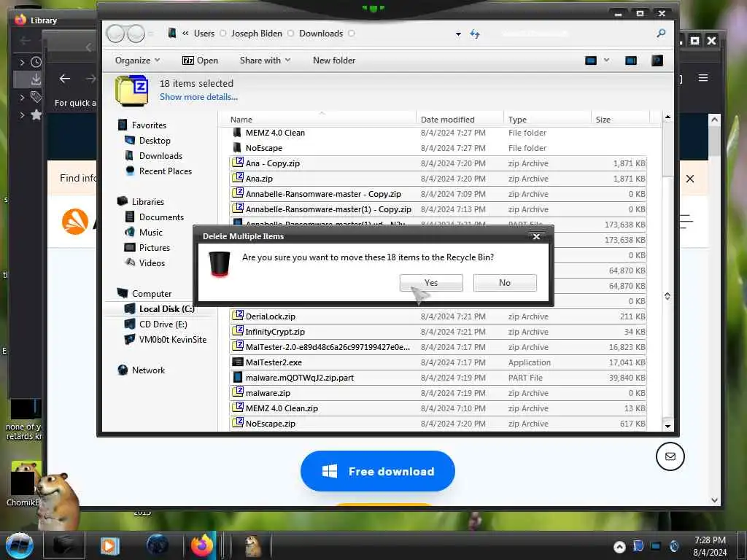Image resolution: width=747 pixels, height=560 pixels.
Task: Open the Documents library
Action: pyautogui.click(x=161, y=217)
